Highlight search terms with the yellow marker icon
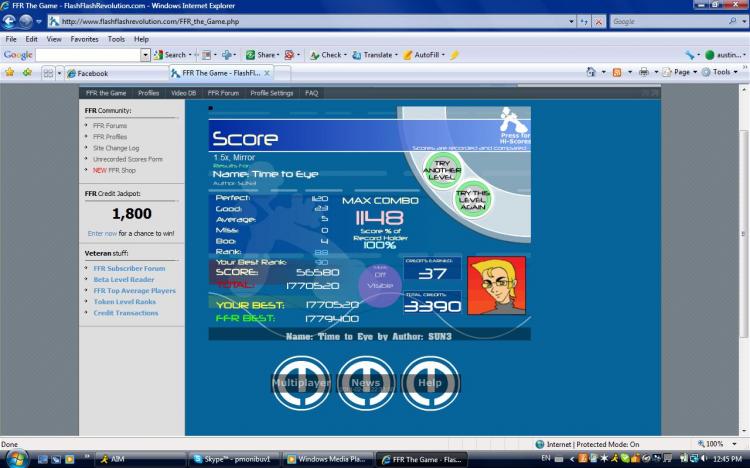 (454, 55)
